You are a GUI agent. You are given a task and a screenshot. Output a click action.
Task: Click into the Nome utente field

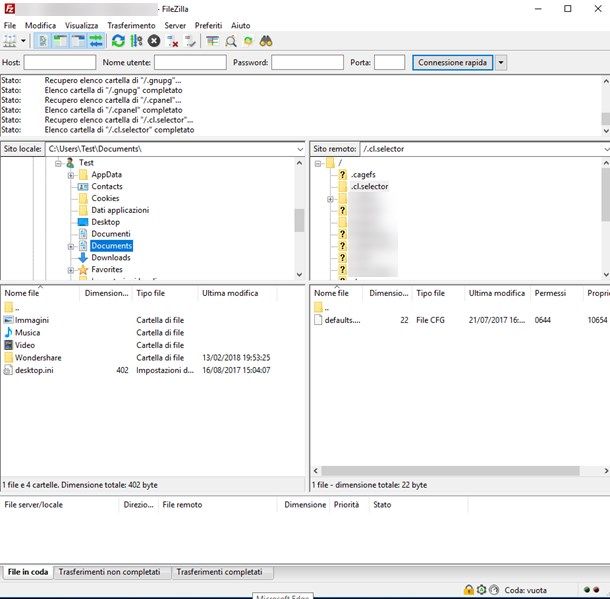coord(190,62)
